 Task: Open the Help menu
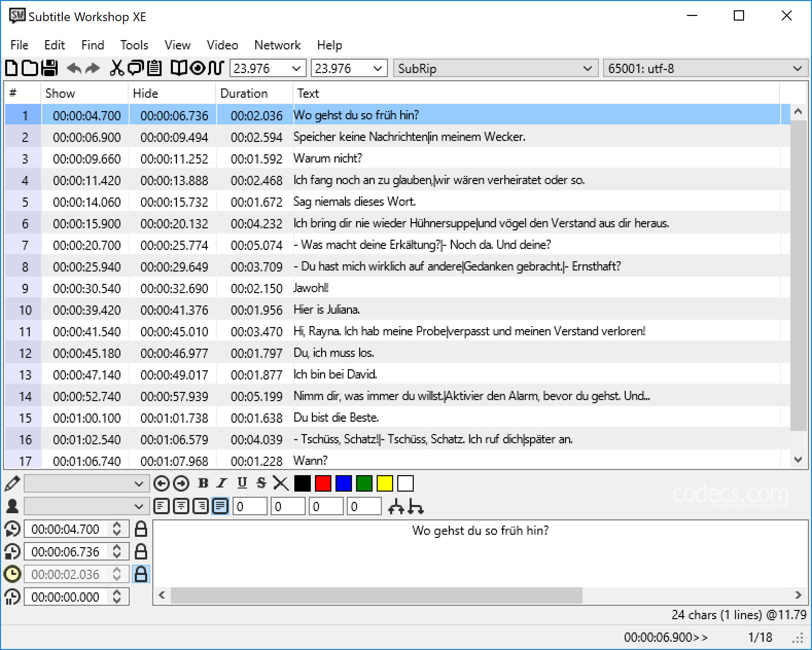click(329, 45)
